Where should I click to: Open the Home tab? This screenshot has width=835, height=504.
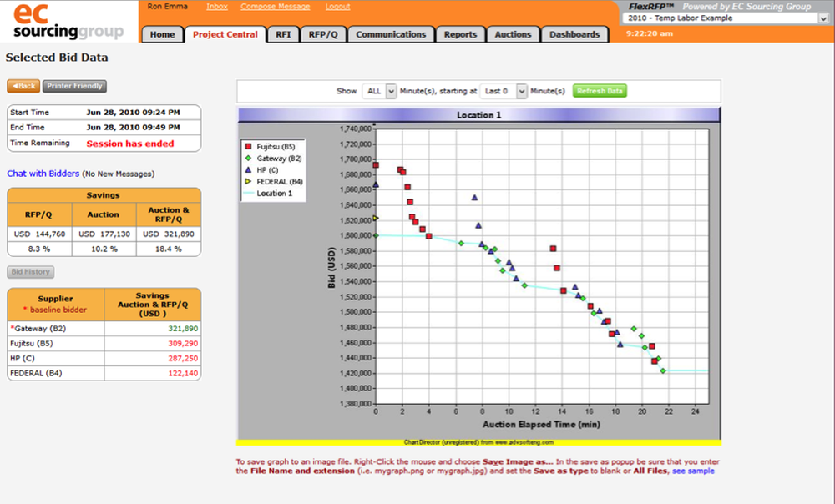(163, 34)
